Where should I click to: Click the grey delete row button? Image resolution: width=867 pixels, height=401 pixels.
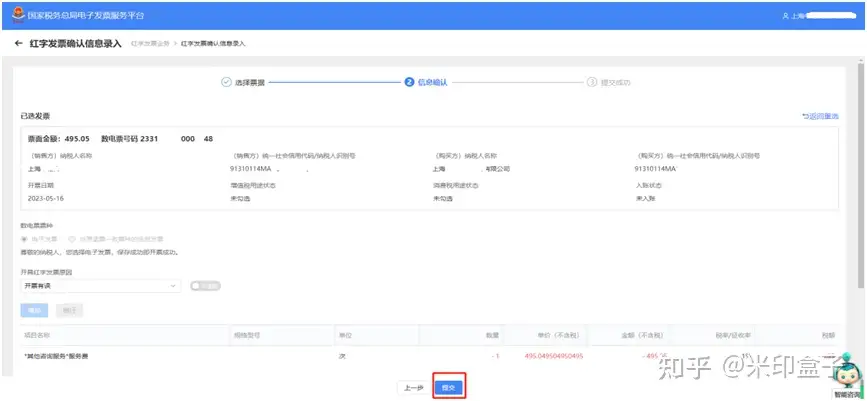[x=69, y=310]
